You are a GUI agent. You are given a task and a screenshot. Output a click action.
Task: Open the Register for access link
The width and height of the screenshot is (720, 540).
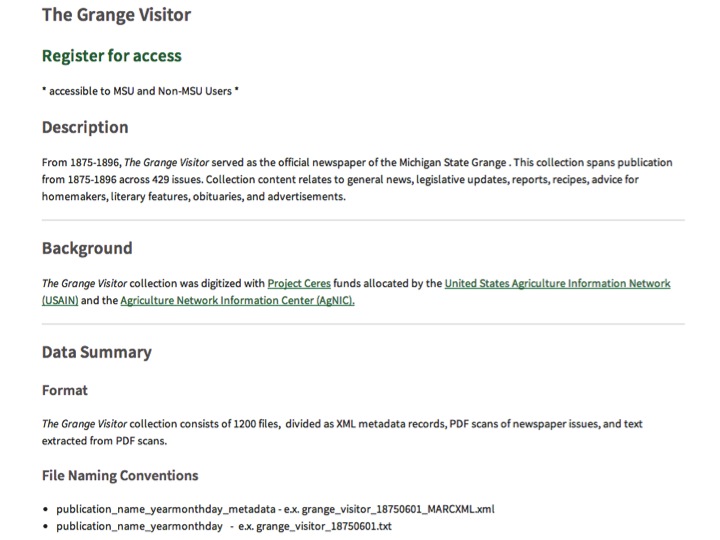click(112, 56)
